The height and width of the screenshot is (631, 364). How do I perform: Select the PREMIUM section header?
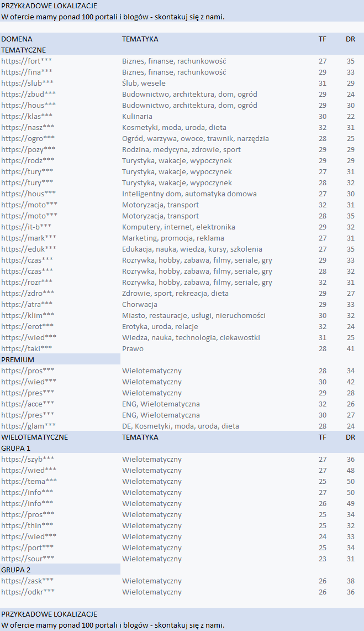pyautogui.click(x=18, y=359)
